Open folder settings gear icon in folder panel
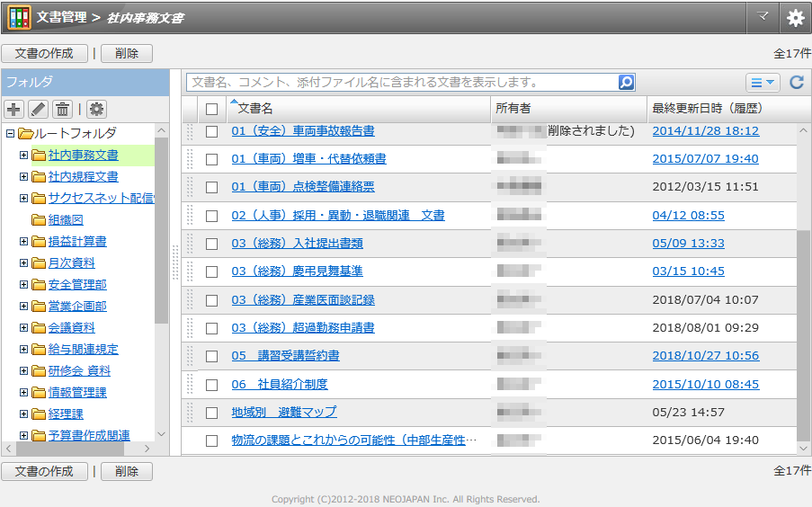Image resolution: width=812 pixels, height=507 pixels. tap(96, 109)
